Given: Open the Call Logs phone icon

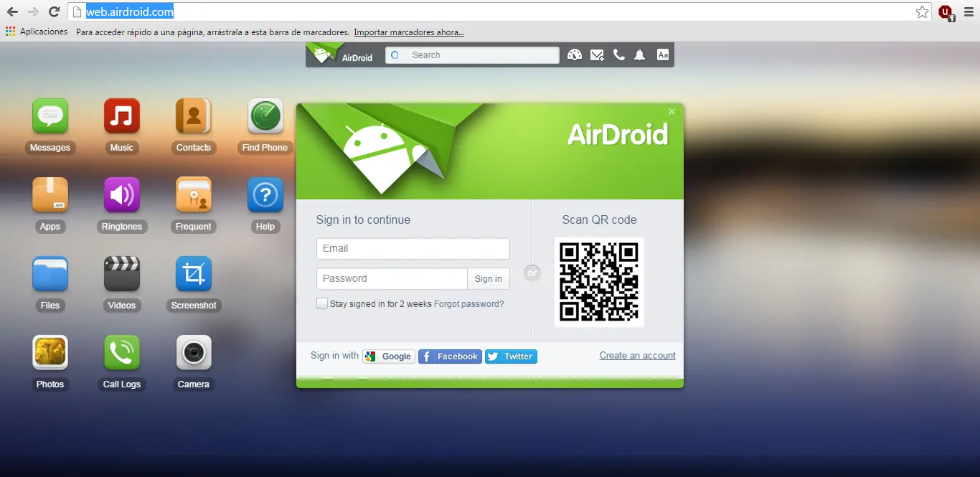Looking at the screenshot, I should click(x=122, y=353).
